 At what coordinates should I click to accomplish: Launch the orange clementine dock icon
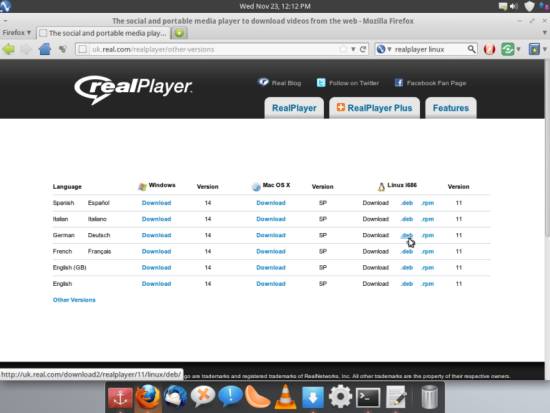(257, 397)
